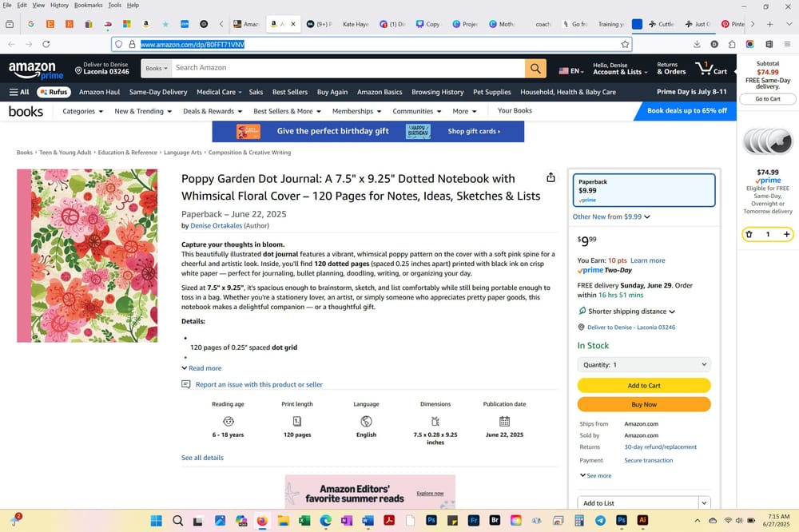Open a new browser tab
Viewport: 799px width, 532px height.
point(770,24)
